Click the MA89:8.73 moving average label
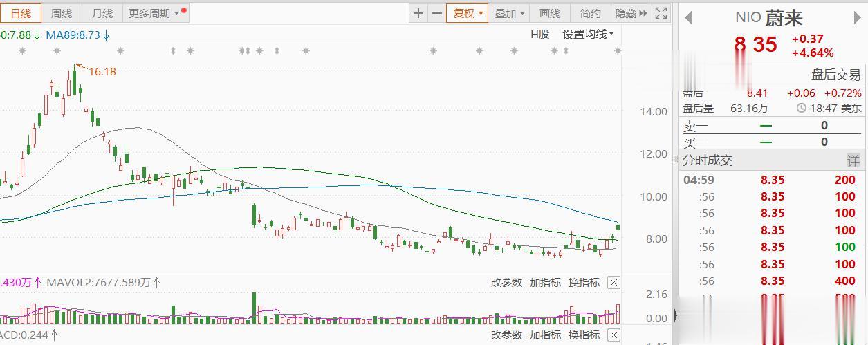The width and height of the screenshot is (868, 345). pyautogui.click(x=77, y=35)
